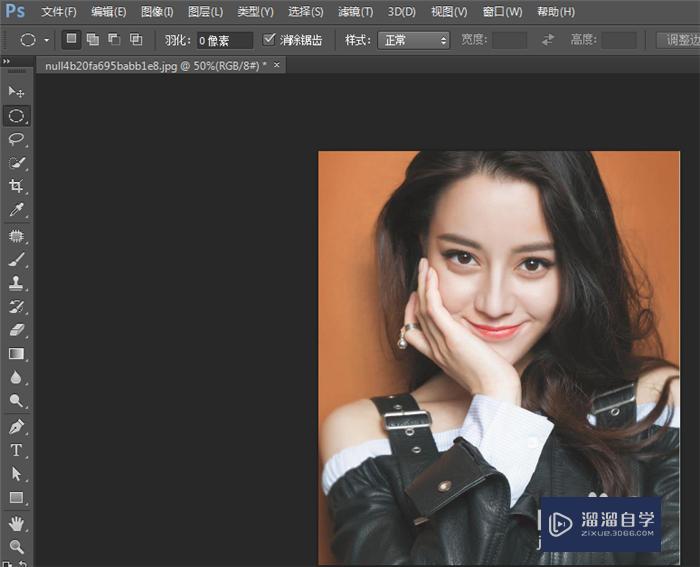Open the 文件(F) menu

(58, 12)
